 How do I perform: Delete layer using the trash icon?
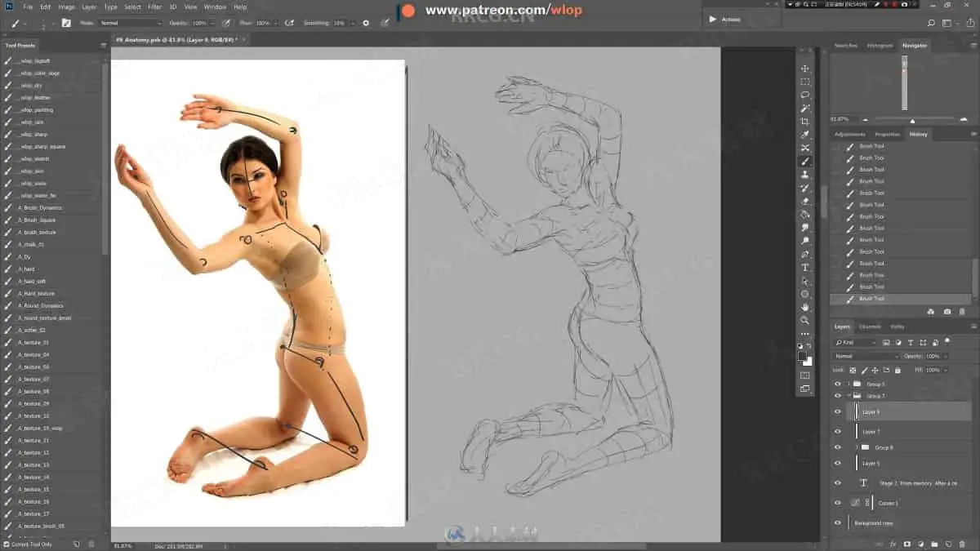click(962, 543)
